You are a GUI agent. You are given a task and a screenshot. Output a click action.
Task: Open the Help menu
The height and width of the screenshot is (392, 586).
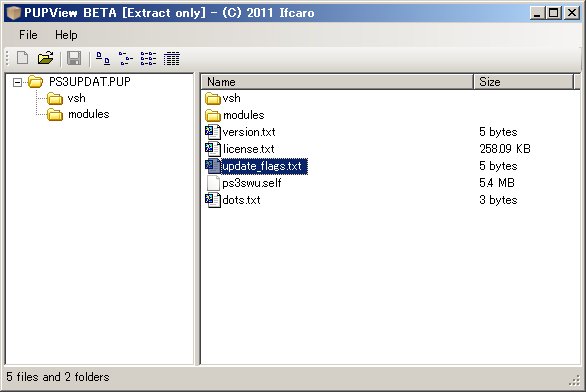[x=66, y=35]
